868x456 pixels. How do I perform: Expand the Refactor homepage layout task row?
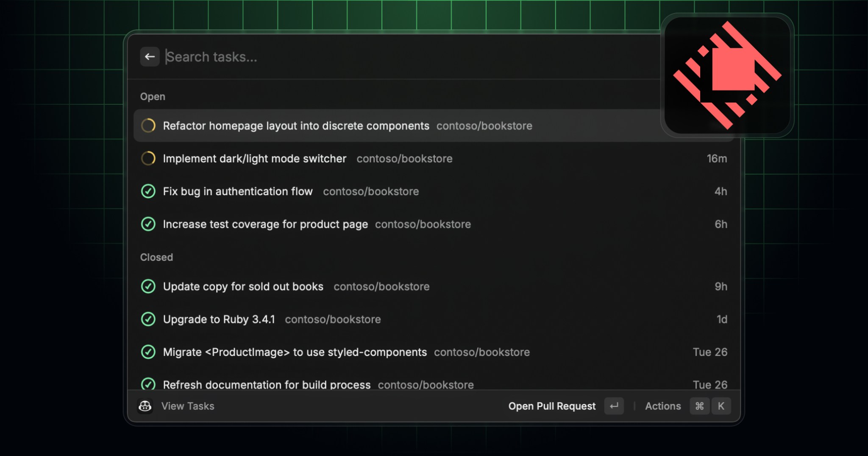pyautogui.click(x=296, y=126)
